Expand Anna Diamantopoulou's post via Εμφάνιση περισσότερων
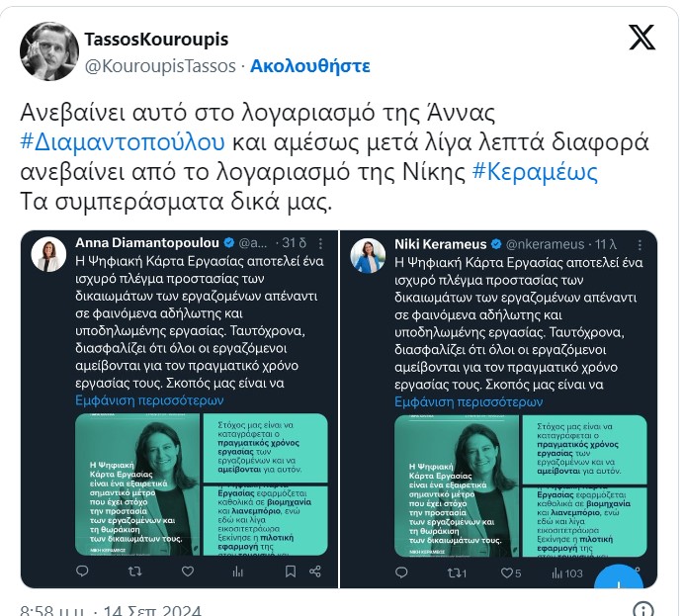 149,400
